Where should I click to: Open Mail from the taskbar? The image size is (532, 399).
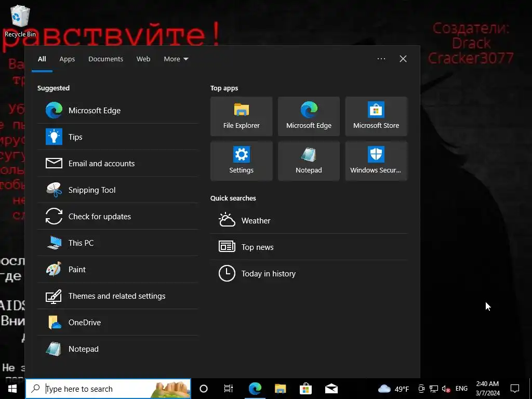[331, 389]
